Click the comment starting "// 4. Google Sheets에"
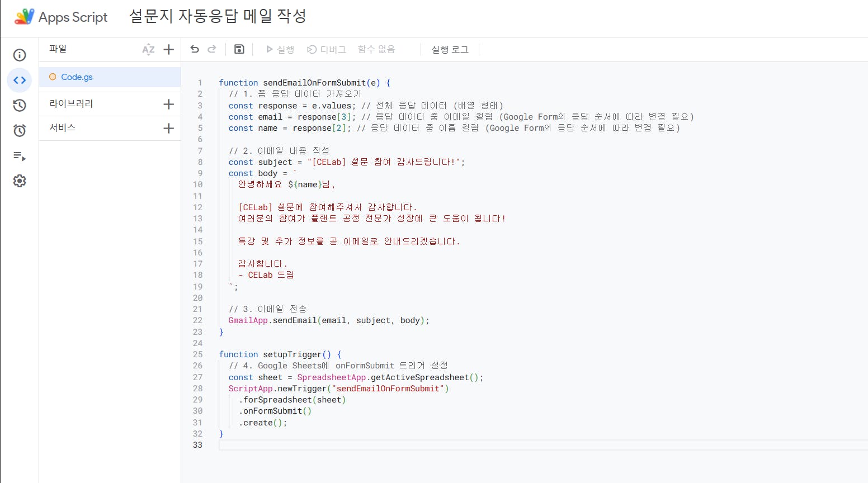Viewport: 868px width, 483px height. pyautogui.click(x=338, y=366)
